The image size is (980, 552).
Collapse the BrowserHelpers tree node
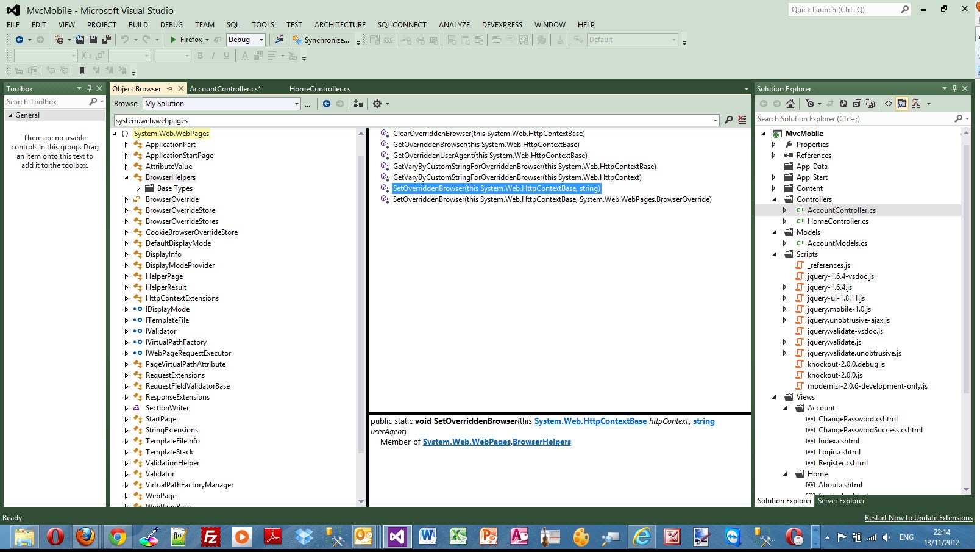pyautogui.click(x=127, y=177)
